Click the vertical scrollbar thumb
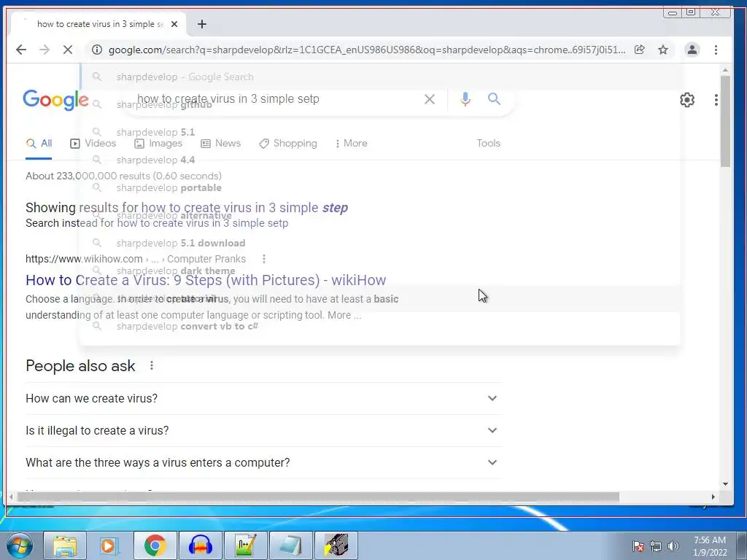The height and width of the screenshot is (560, 747). pos(725,122)
